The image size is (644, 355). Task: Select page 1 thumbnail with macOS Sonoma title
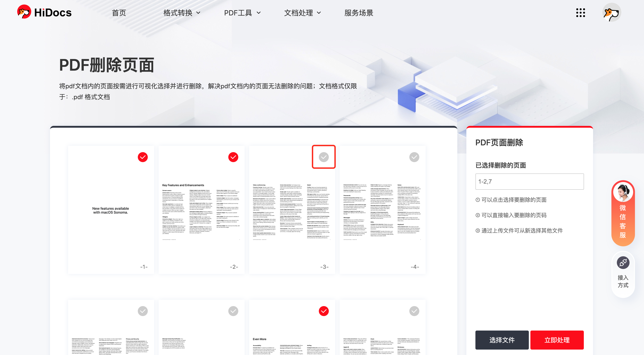click(111, 210)
